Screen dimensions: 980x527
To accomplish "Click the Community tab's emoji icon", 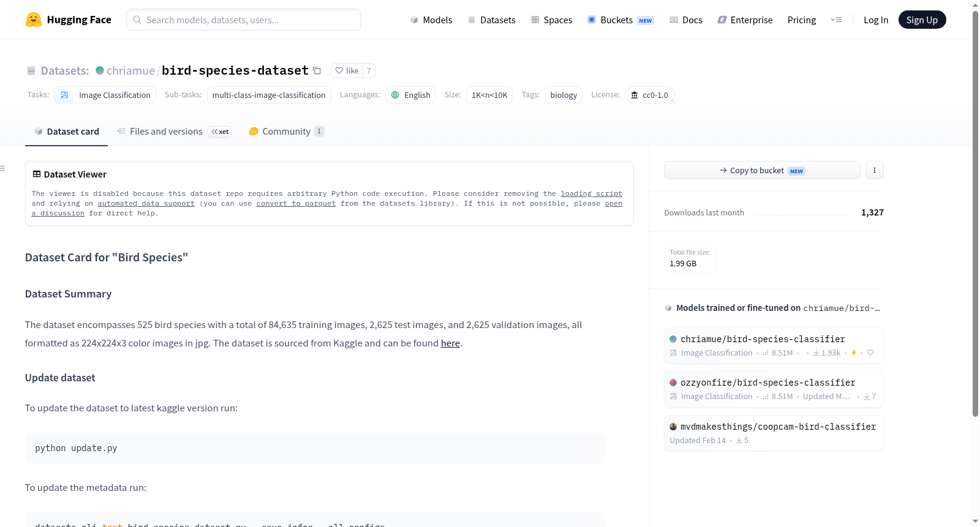I will pos(254,131).
